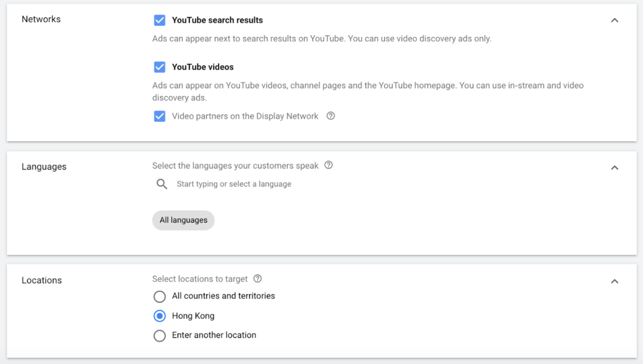Choose the Hong Kong radio button

click(x=159, y=316)
